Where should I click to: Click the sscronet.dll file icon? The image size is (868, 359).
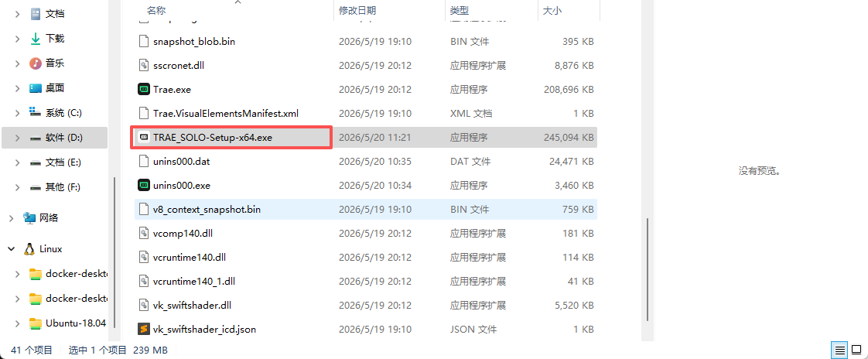(144, 65)
